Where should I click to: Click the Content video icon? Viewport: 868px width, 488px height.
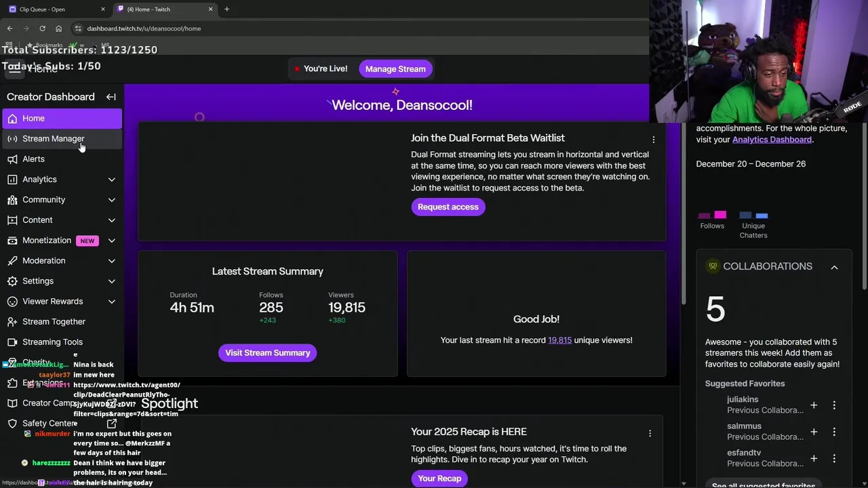coord(12,220)
